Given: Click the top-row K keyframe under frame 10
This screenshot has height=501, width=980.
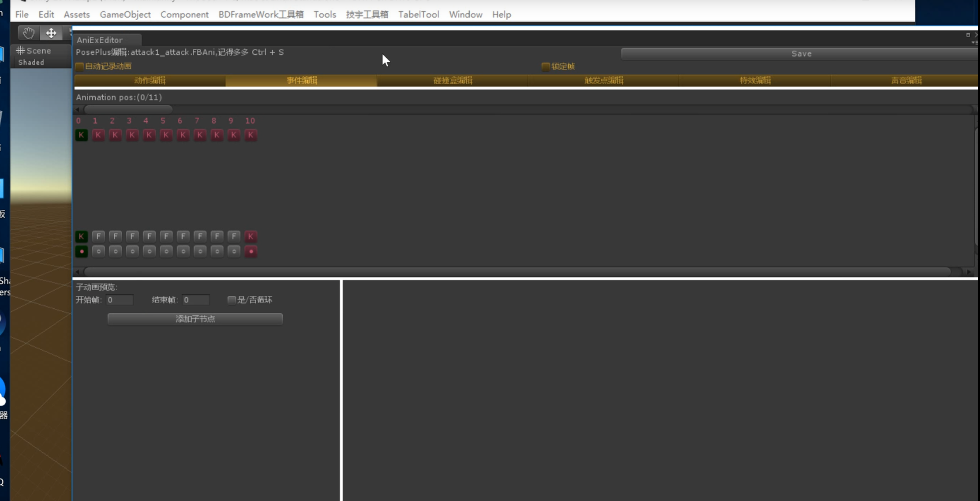Looking at the screenshot, I should (x=251, y=135).
